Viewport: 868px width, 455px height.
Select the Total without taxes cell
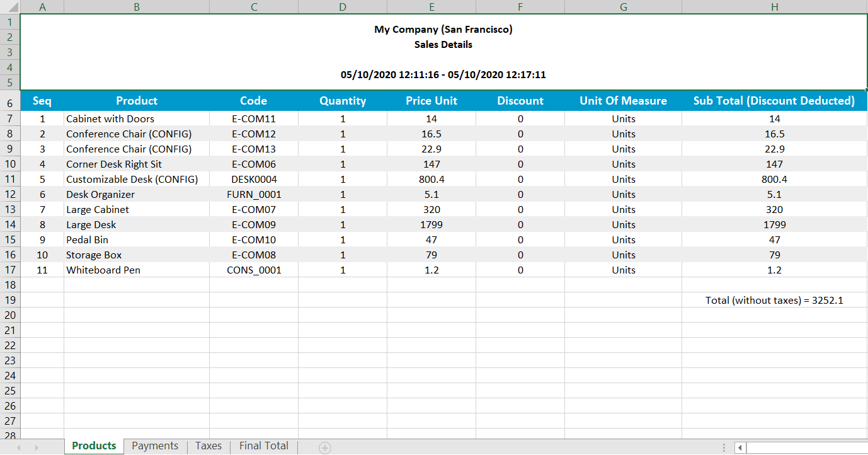774,300
